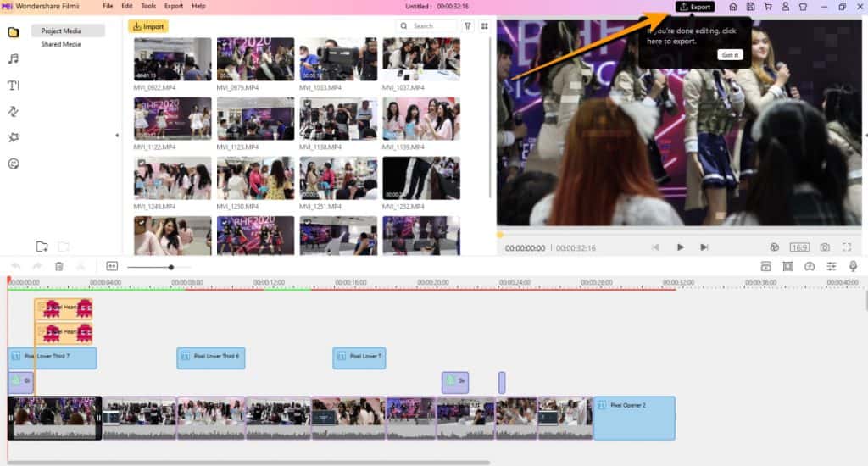The height and width of the screenshot is (466, 868).
Task: Delete selected clip with trash icon
Action: [59, 266]
